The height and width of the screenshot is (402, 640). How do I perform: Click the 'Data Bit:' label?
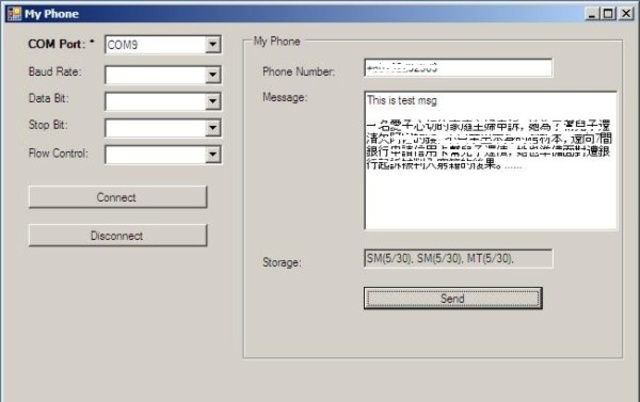click(x=49, y=98)
